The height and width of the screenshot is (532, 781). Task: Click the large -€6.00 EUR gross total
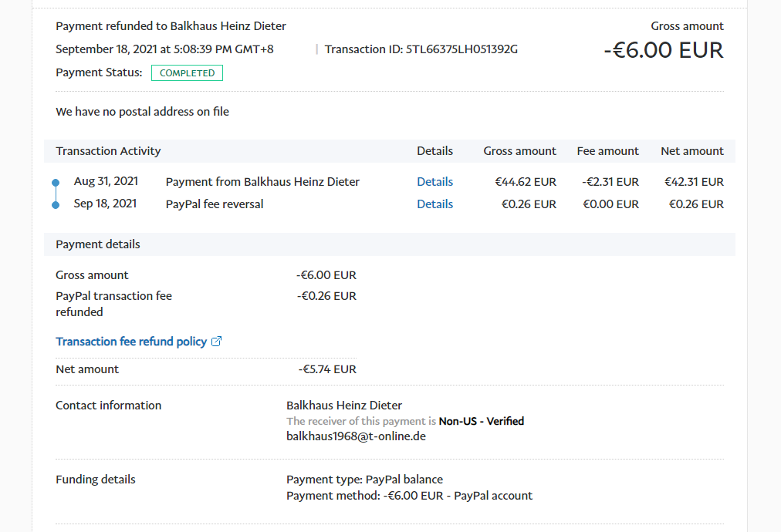pos(664,50)
